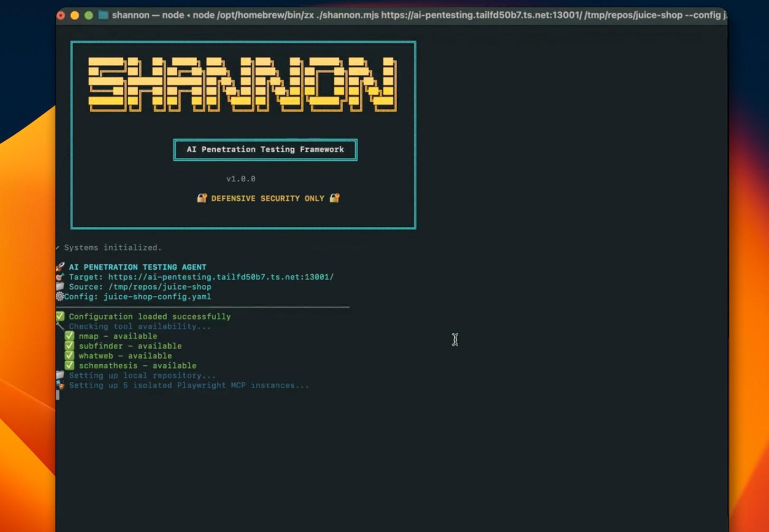Click the folder emoji beside Source path
769x532 pixels.
(60, 286)
